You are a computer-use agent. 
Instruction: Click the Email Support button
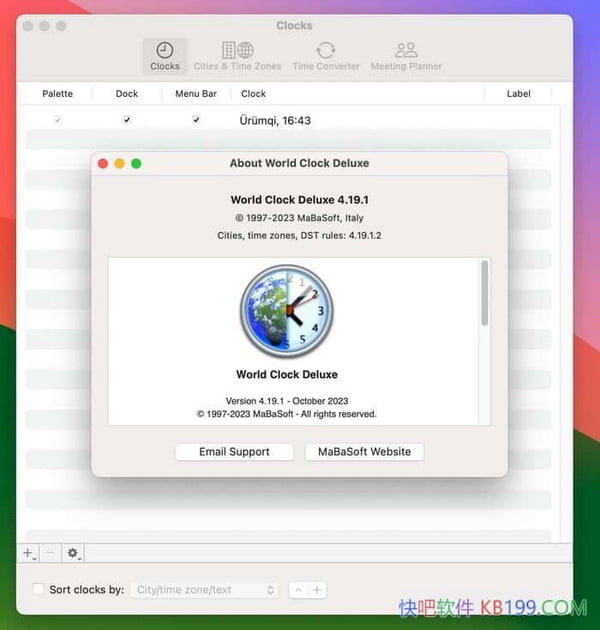click(234, 452)
